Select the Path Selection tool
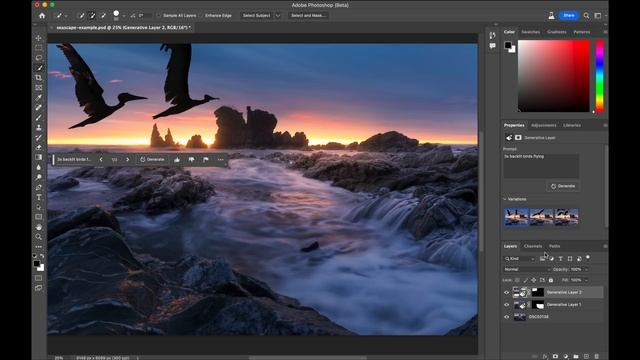This screenshot has height=360, width=640. pyautogui.click(x=39, y=207)
